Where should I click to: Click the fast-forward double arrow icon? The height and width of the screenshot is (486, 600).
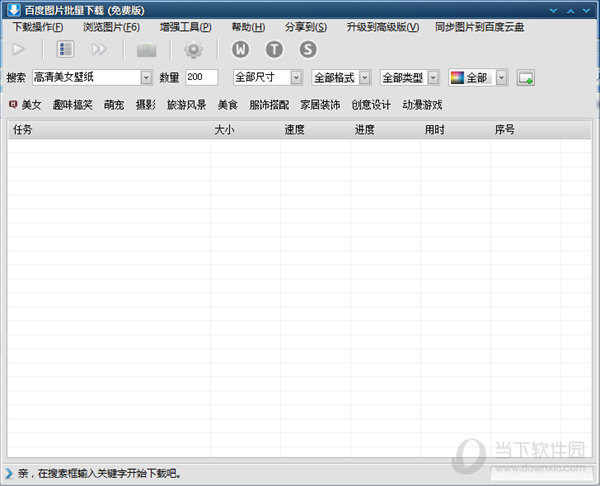coord(99,49)
